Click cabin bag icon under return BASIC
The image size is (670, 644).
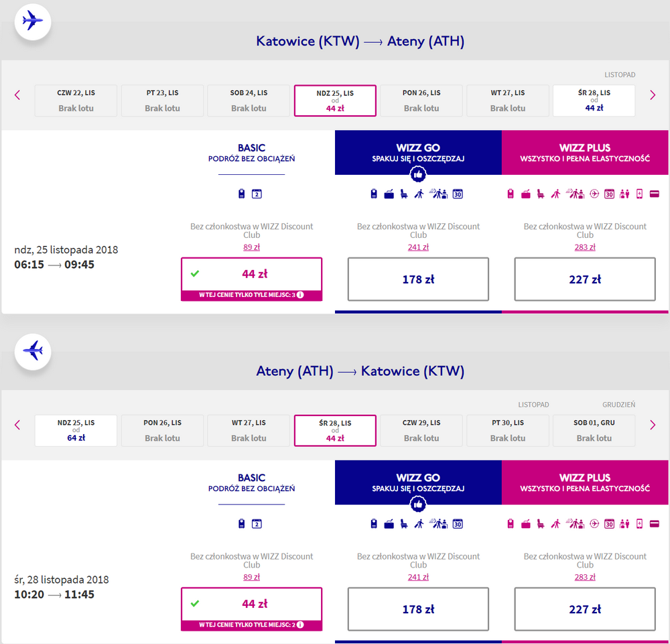click(241, 524)
